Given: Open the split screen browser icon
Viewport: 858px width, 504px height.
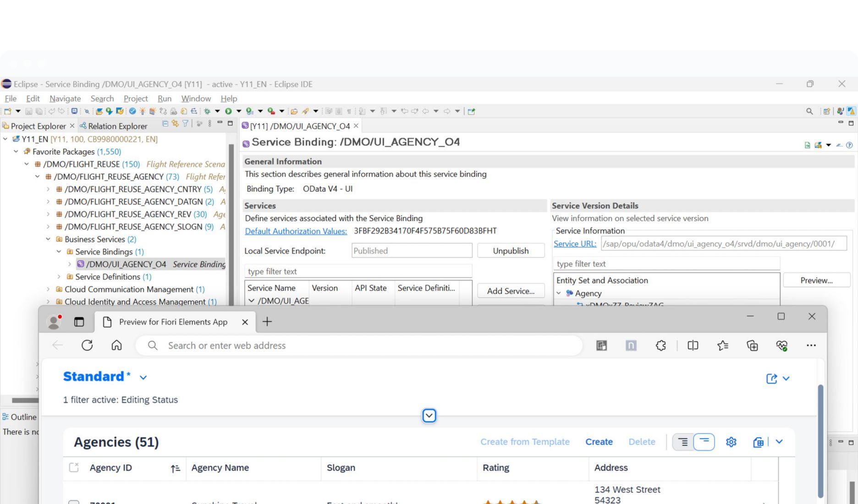Looking at the screenshot, I should click(x=693, y=346).
